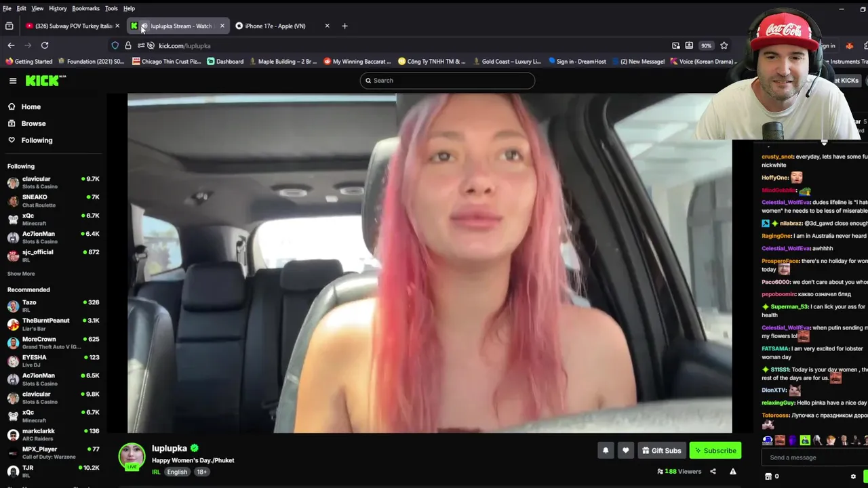This screenshot has height=488, width=868.
Task: Open Firefox View tab list icon
Action: 9,26
